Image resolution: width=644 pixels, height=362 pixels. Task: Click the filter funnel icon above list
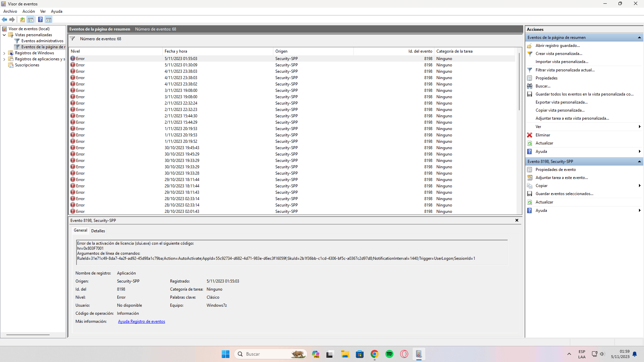click(x=72, y=39)
